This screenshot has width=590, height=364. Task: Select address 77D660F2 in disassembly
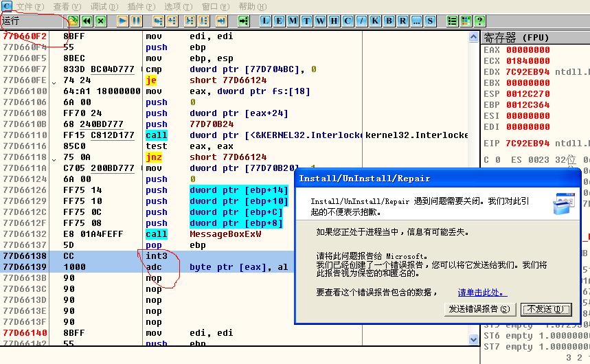25,36
